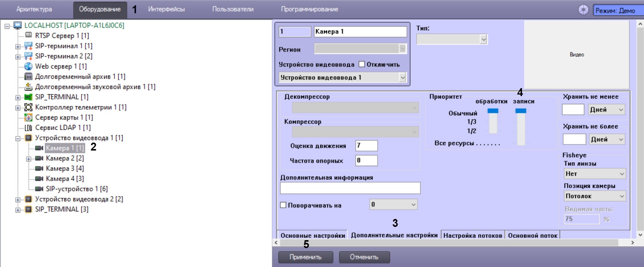Click the записи priority slider handle
The height and width of the screenshot is (267, 644).
pos(521,111)
